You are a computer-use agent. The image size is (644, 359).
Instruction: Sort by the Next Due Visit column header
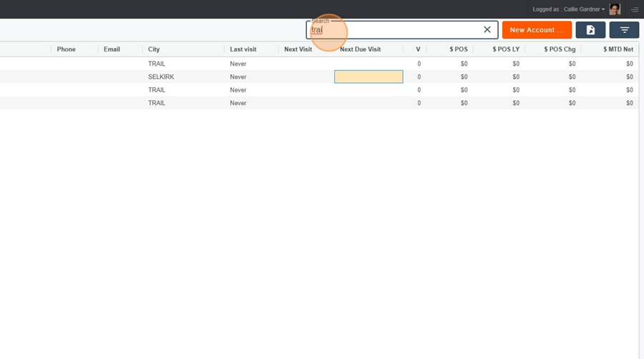(360, 49)
